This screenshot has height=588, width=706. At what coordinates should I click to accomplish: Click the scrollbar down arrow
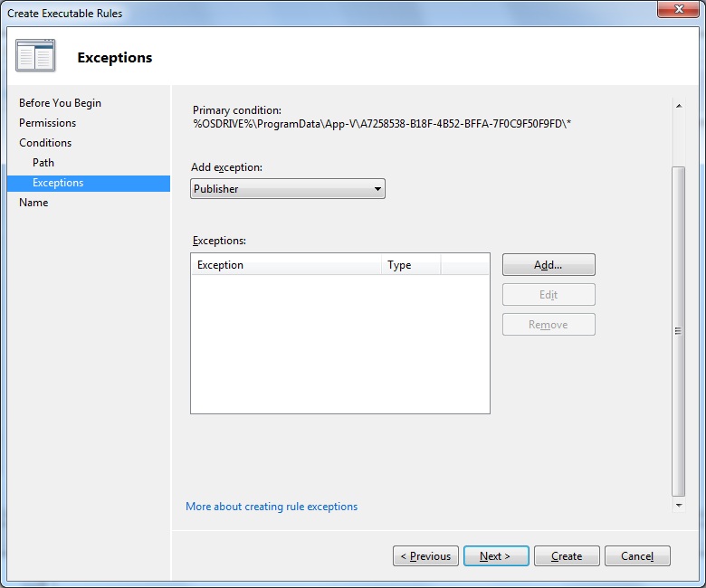(679, 506)
